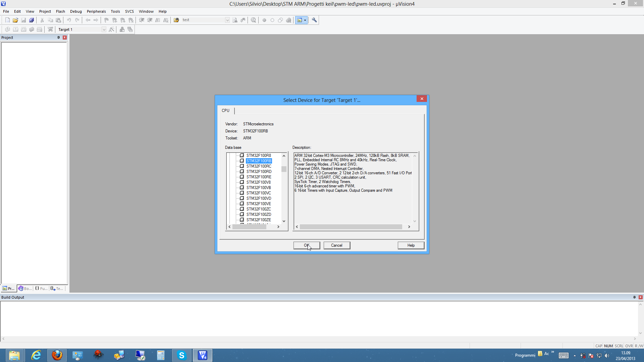Click the New file toolbar icon

coord(7,20)
